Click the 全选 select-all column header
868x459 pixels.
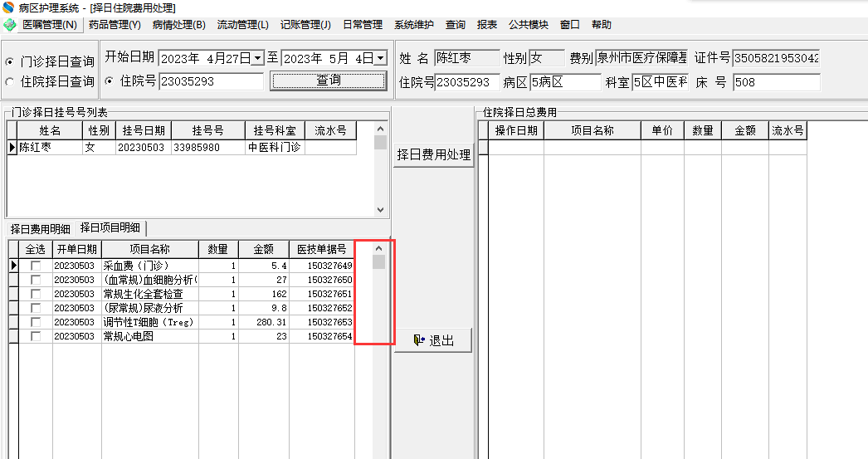36,249
